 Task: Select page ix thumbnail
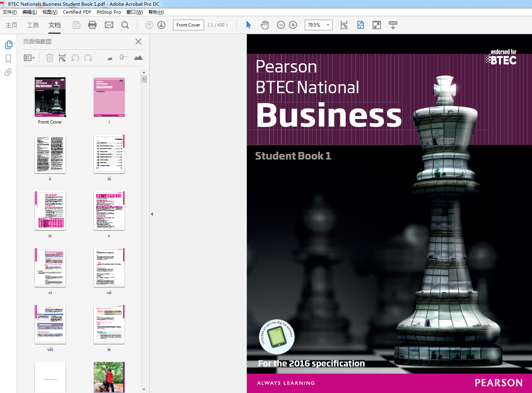pos(109,324)
